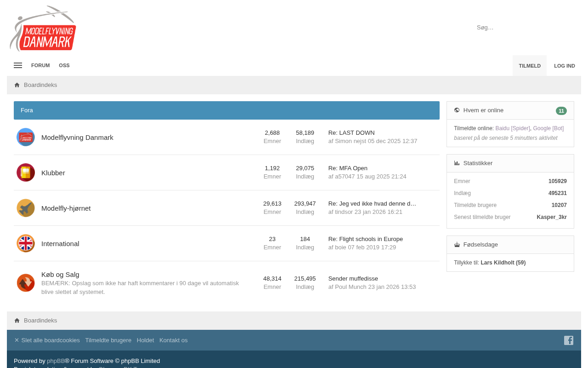The height and width of the screenshot is (368, 588).
Task: Click the bottom breadcrumb home icon
Action: click(x=17, y=321)
